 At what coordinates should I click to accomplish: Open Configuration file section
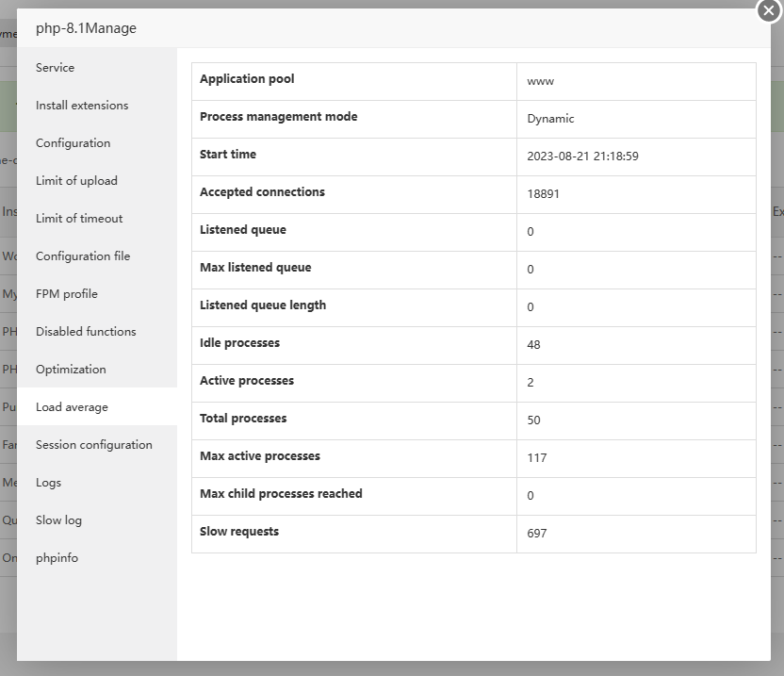[x=83, y=256]
